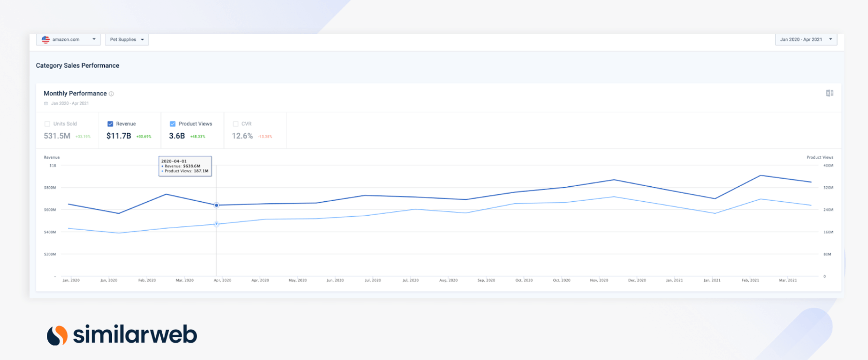Click the calendar icon beside Jan 2020 - Apr 2021
Image resolution: width=868 pixels, height=360 pixels.
coord(46,103)
